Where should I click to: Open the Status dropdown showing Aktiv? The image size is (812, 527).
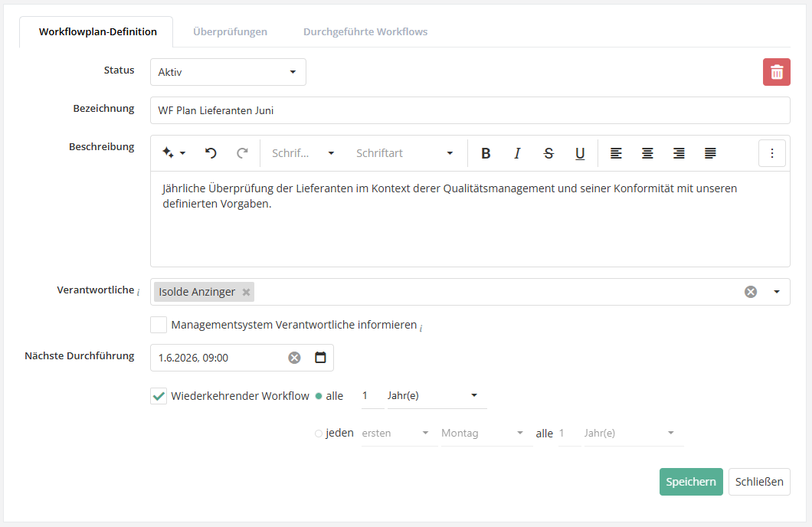point(228,72)
